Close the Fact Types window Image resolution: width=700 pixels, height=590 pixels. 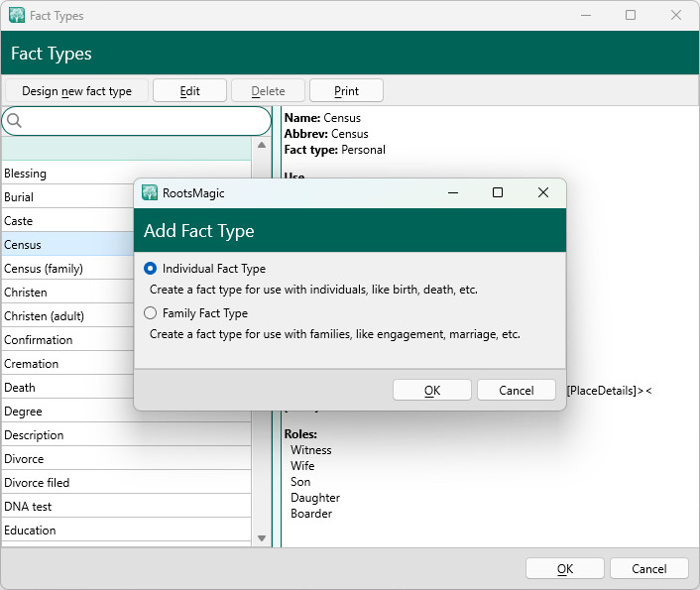click(676, 15)
